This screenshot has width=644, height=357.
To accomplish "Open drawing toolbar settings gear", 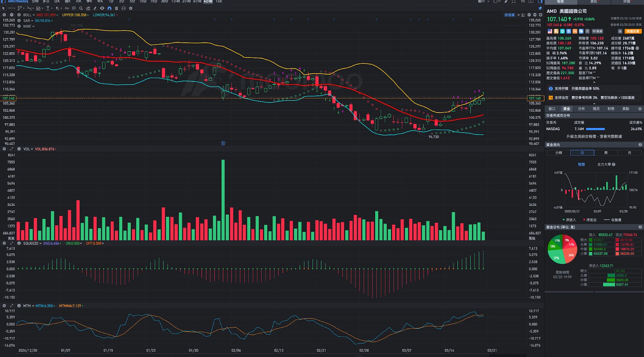I will (130, 8).
